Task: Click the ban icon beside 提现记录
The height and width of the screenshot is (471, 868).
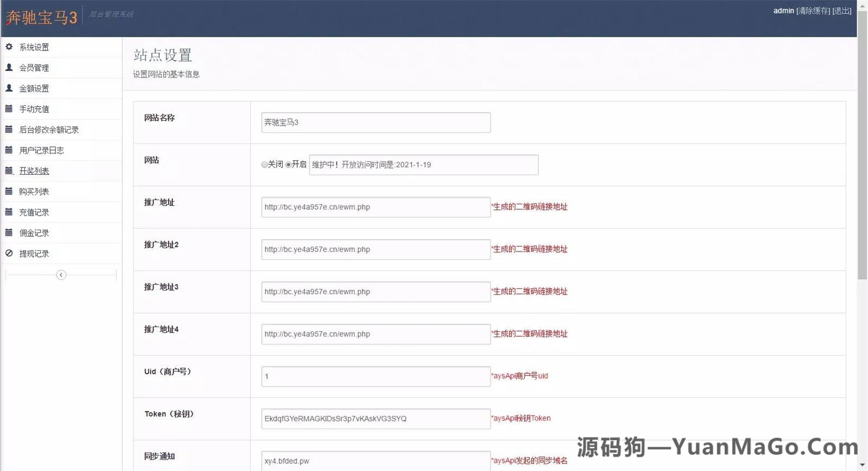Action: (9, 253)
